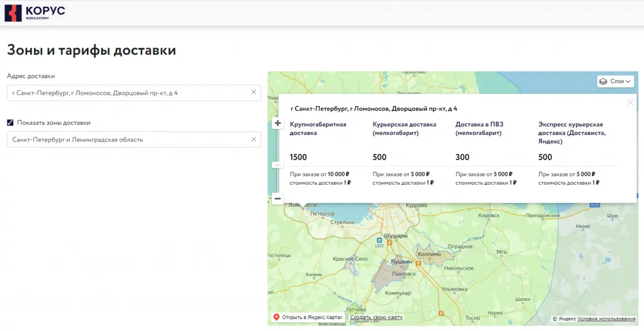Click the orange marker near Шушары

389,242
